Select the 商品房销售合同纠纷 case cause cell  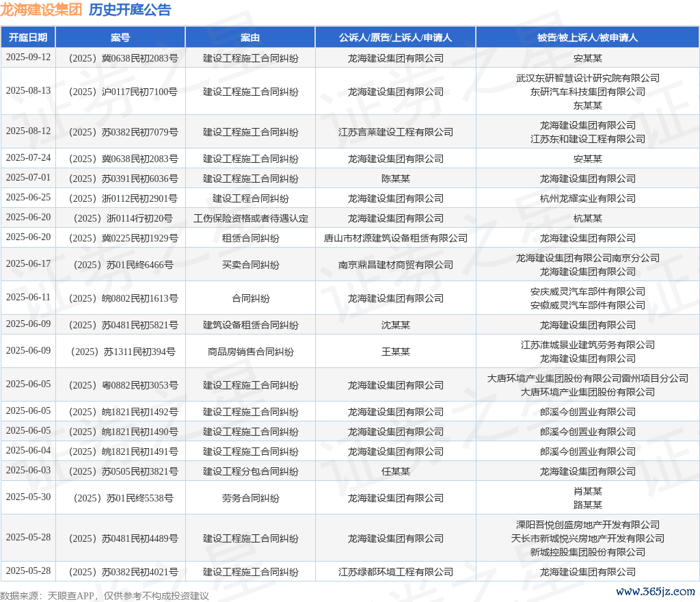click(x=250, y=352)
